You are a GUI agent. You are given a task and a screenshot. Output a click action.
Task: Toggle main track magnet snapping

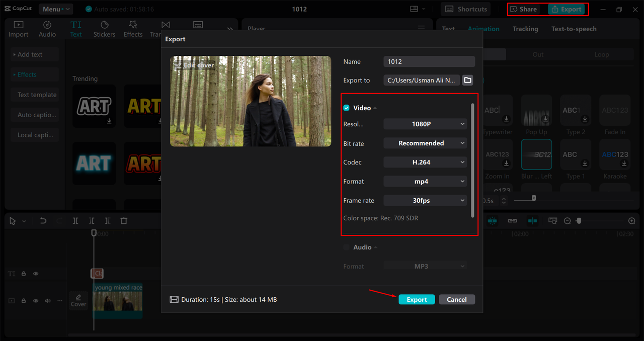click(492, 221)
